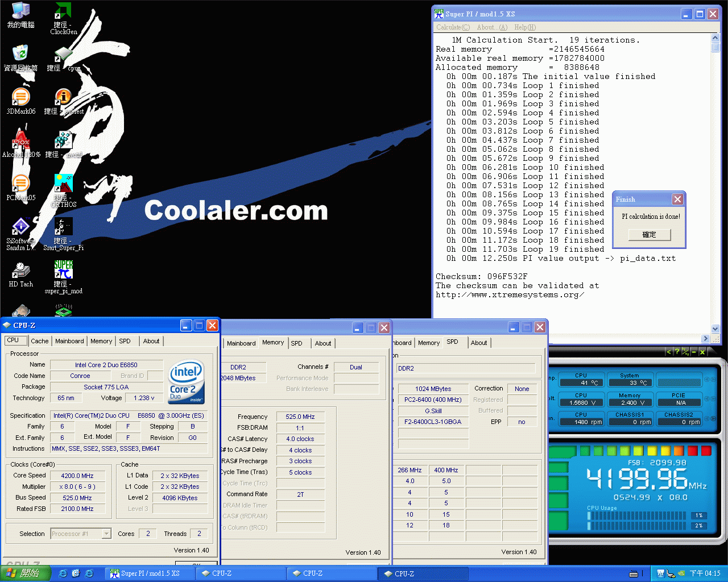
Task: Click the 'Checksum: 096F532F' line in Super PI
Action: [x=481, y=277]
